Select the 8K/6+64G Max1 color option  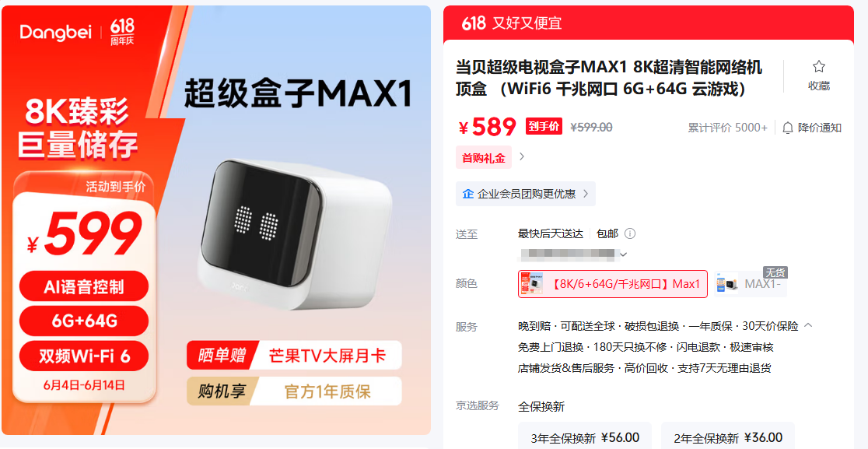[613, 284]
